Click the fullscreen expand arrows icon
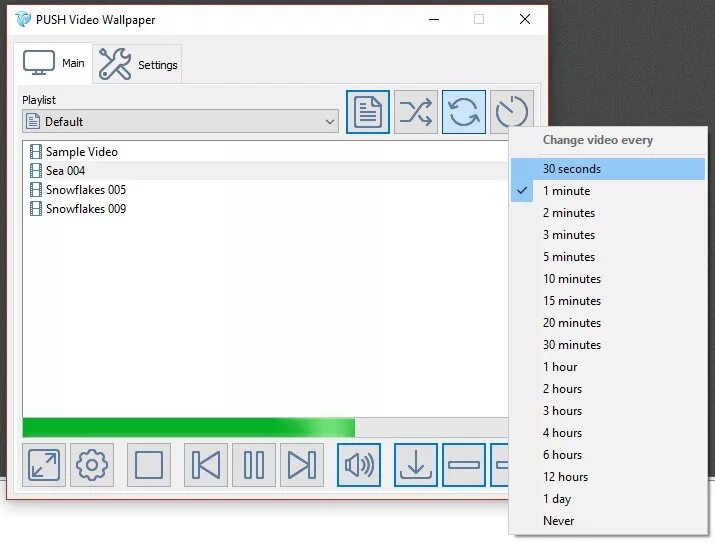715x543 pixels. 44,465
